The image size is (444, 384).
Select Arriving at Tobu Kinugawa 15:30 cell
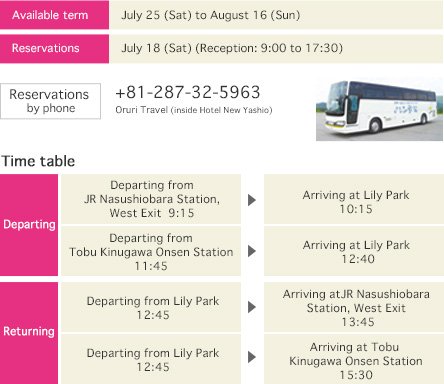click(354, 359)
